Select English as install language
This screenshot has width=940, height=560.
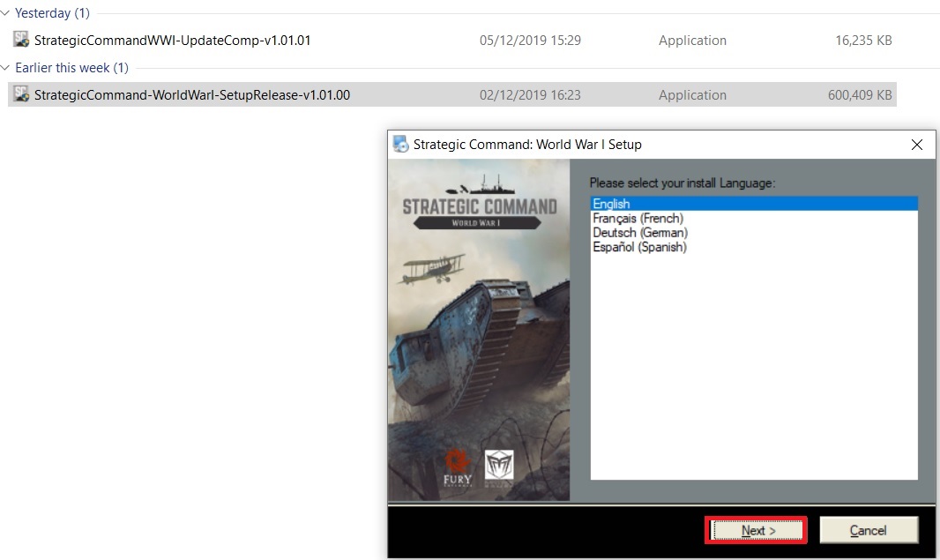click(754, 204)
